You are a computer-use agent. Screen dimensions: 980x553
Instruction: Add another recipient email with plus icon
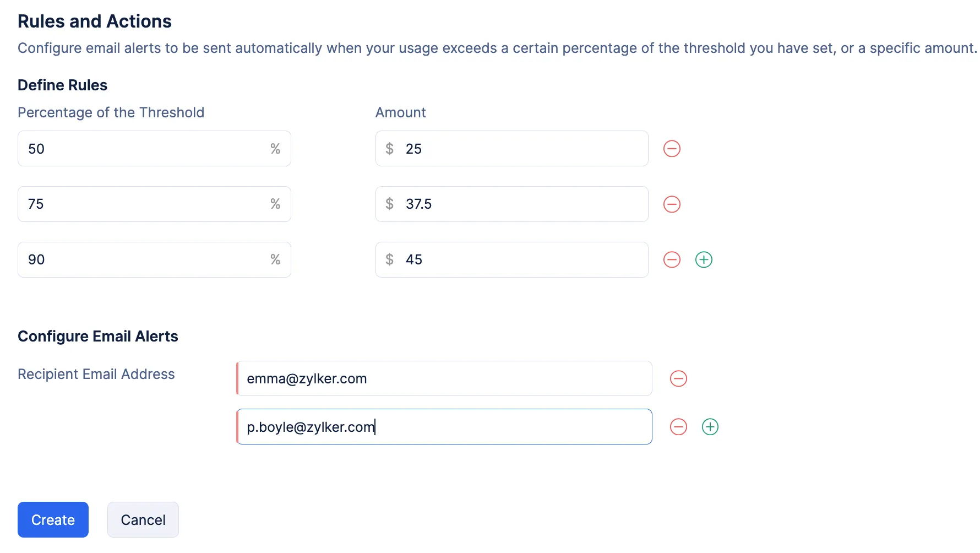[x=710, y=427]
